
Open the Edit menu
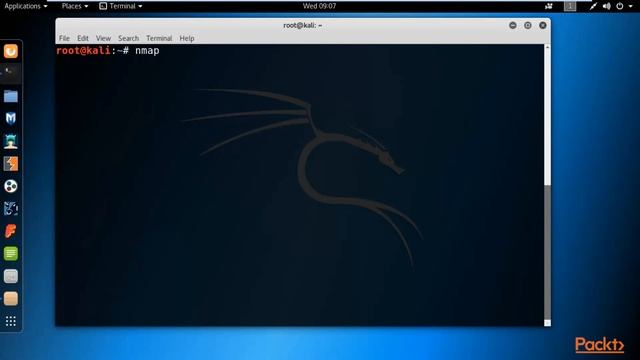83,38
